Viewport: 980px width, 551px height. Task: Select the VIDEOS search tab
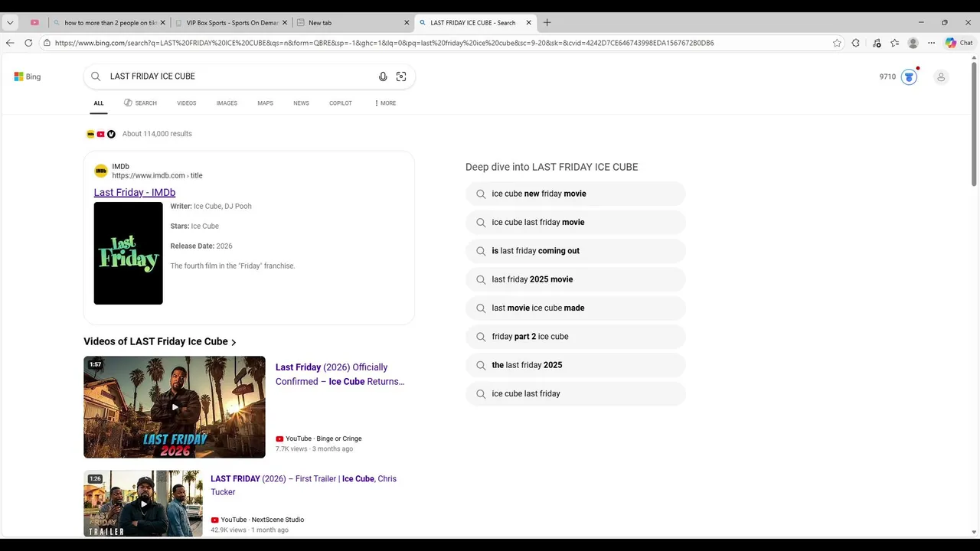coord(187,103)
